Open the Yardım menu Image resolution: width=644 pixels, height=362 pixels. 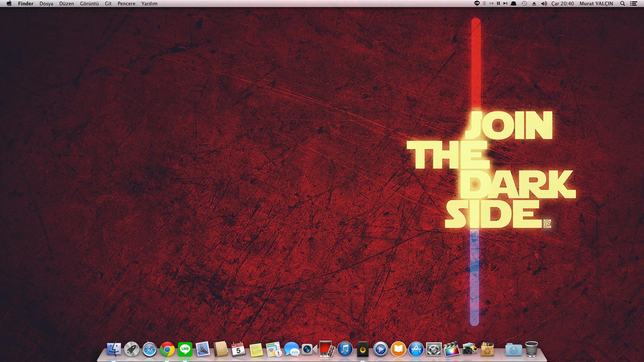[x=149, y=4]
